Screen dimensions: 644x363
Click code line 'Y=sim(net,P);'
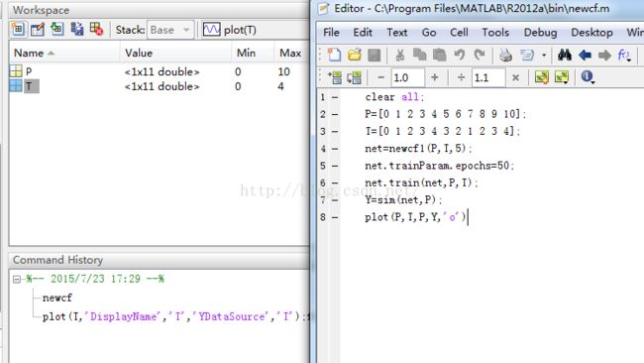pyautogui.click(x=403, y=200)
